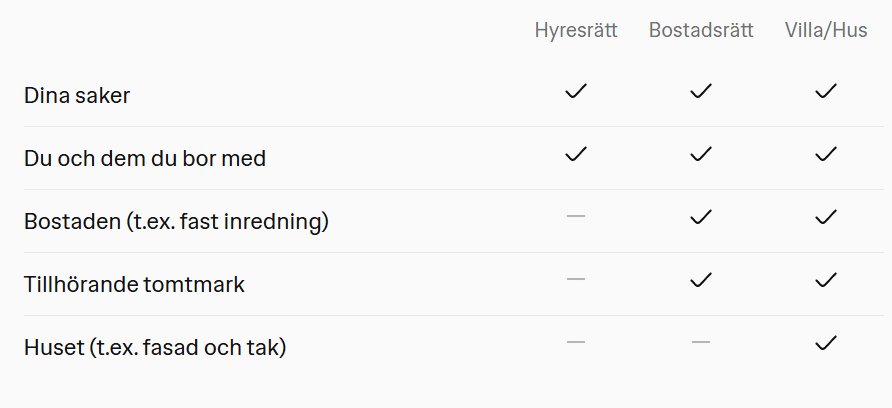Click Bostaden (t.ex. fast inredning) label

(176, 222)
